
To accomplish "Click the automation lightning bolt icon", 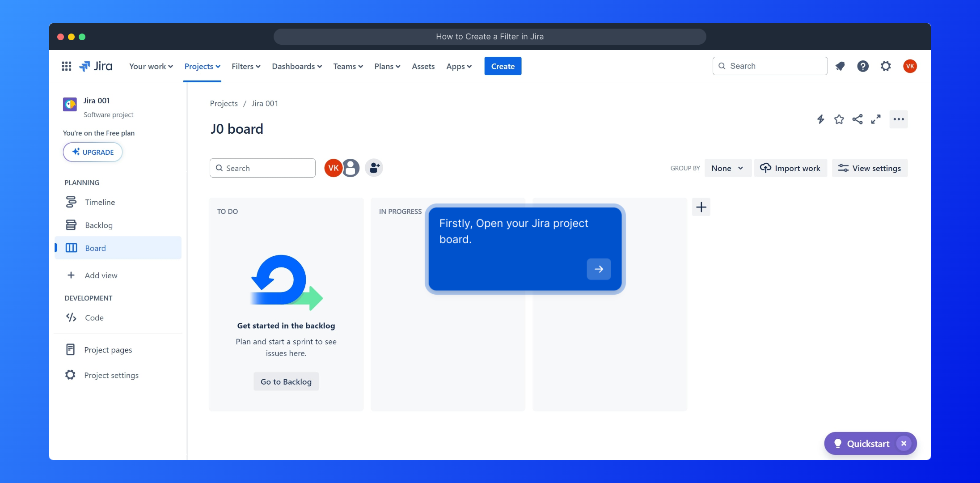I will pyautogui.click(x=820, y=119).
